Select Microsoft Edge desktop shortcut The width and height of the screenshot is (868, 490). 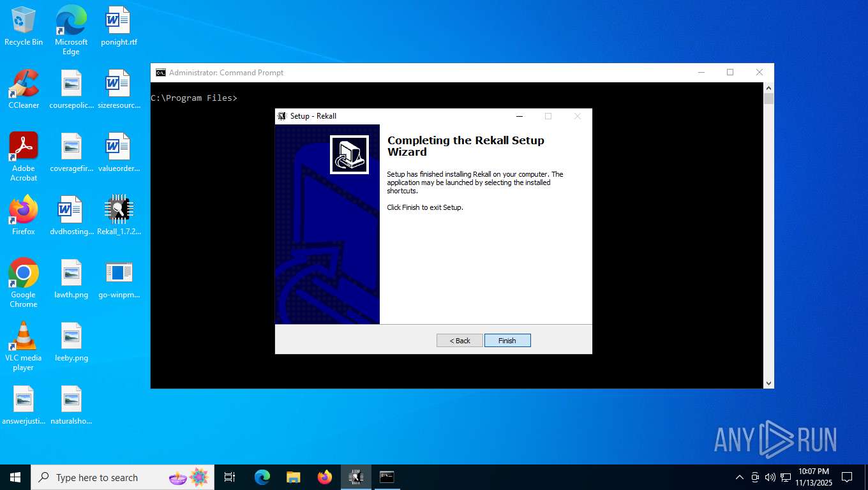[71, 31]
